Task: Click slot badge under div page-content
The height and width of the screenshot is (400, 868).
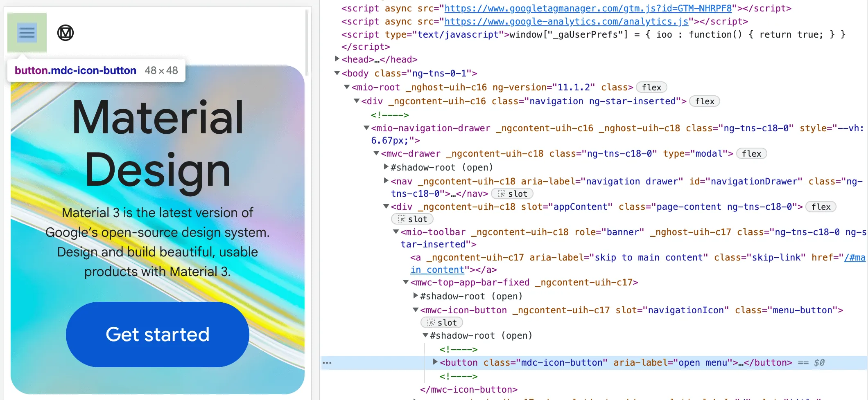Action: [x=412, y=219]
